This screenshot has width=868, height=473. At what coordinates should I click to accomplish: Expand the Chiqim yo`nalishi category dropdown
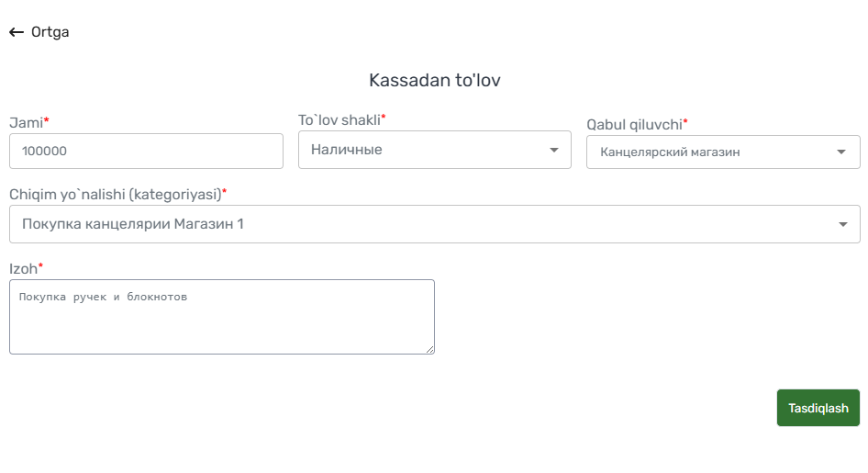(x=435, y=224)
